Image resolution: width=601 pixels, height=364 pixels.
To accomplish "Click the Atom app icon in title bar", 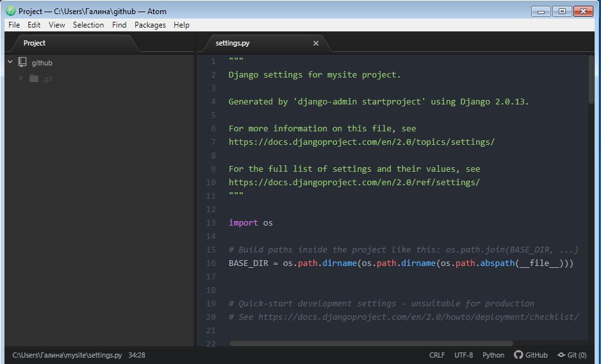I will [11, 11].
